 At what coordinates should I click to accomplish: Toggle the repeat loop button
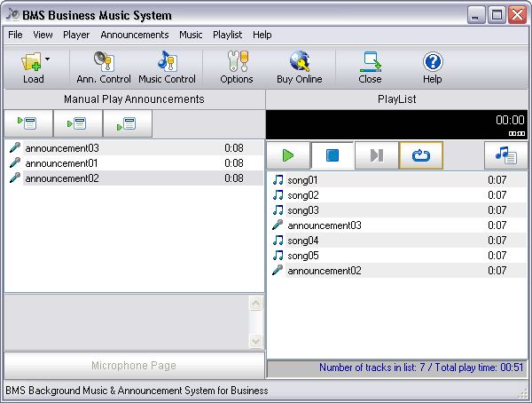point(421,155)
